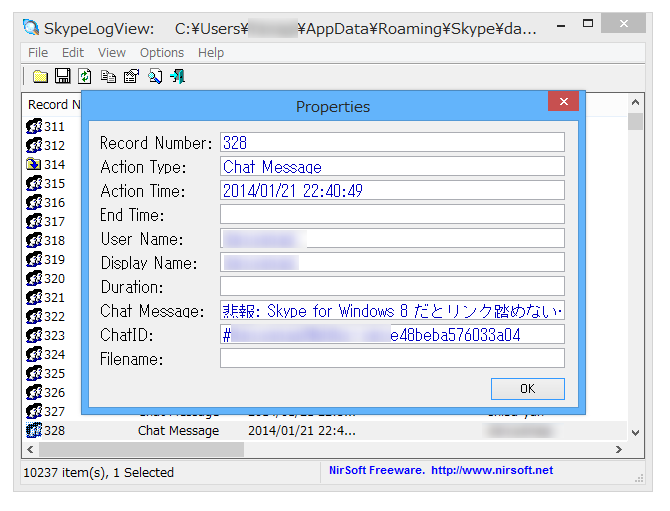Click the vertical scrollbar up arrow
Viewport: 670px width, 511px height.
coord(635,102)
